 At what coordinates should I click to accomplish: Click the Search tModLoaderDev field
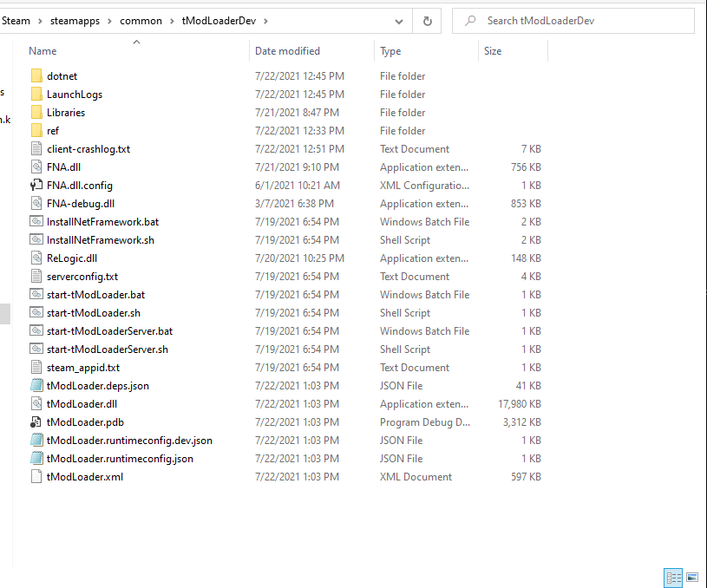(573, 21)
